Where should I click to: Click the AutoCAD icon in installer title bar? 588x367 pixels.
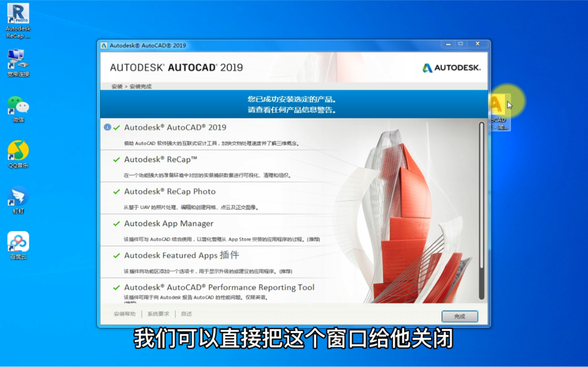click(104, 46)
